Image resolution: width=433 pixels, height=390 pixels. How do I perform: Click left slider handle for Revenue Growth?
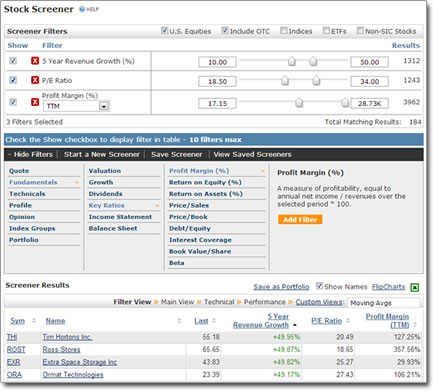292,61
